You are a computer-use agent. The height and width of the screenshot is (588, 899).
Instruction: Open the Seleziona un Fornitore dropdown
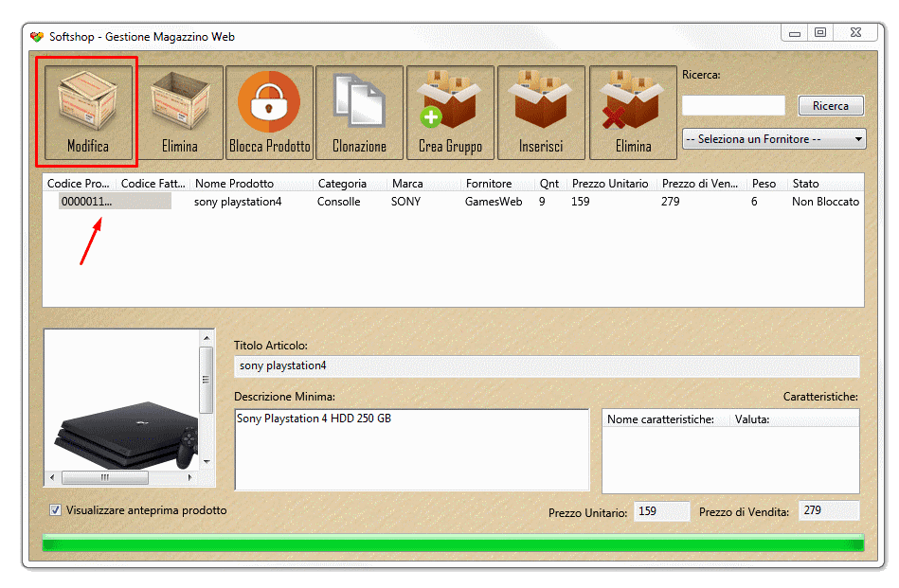[x=774, y=139]
